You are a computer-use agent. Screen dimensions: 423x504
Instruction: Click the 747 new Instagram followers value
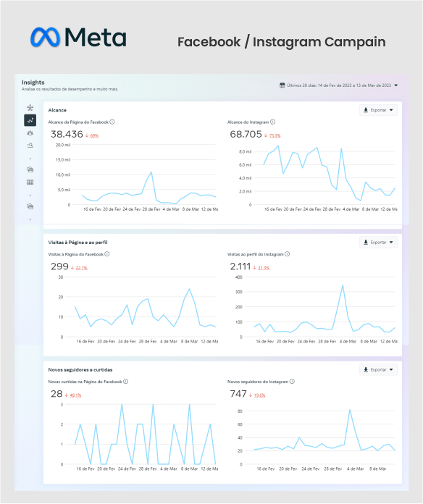tap(238, 394)
